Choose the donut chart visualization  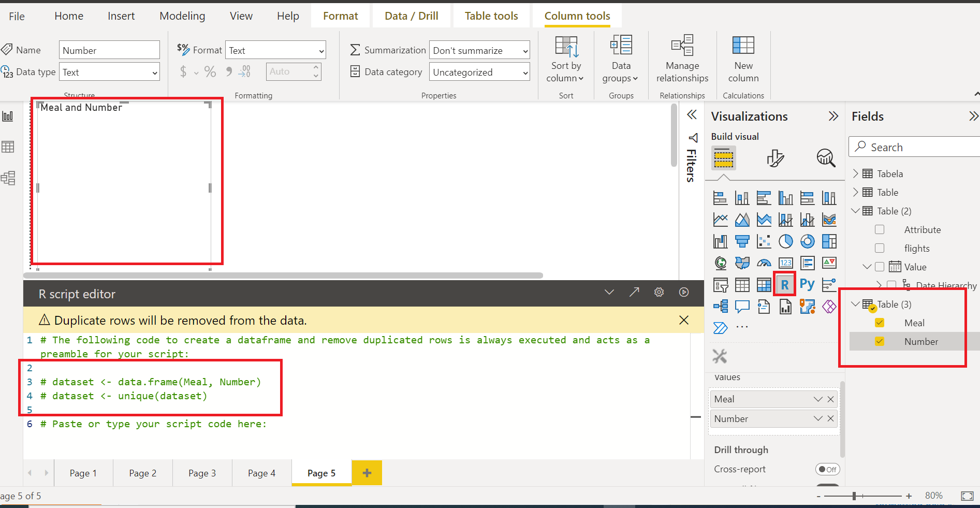tap(807, 241)
